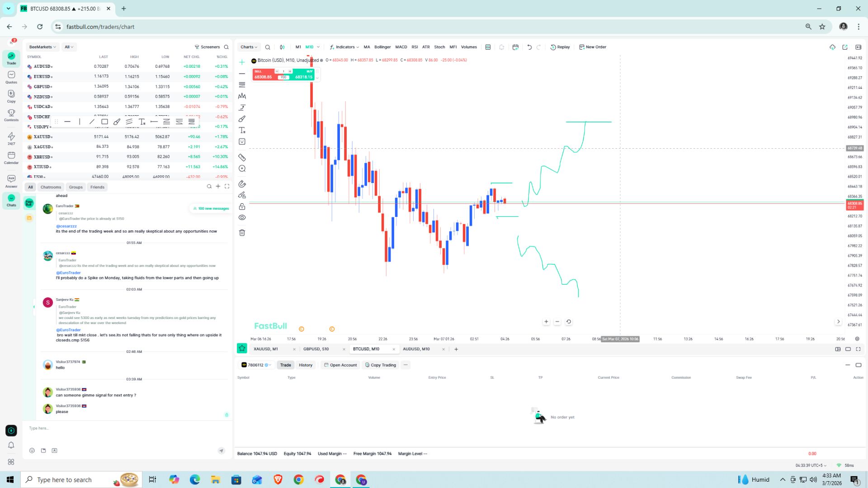
Task: Open the chart symbol search icon
Action: pyautogui.click(x=268, y=47)
